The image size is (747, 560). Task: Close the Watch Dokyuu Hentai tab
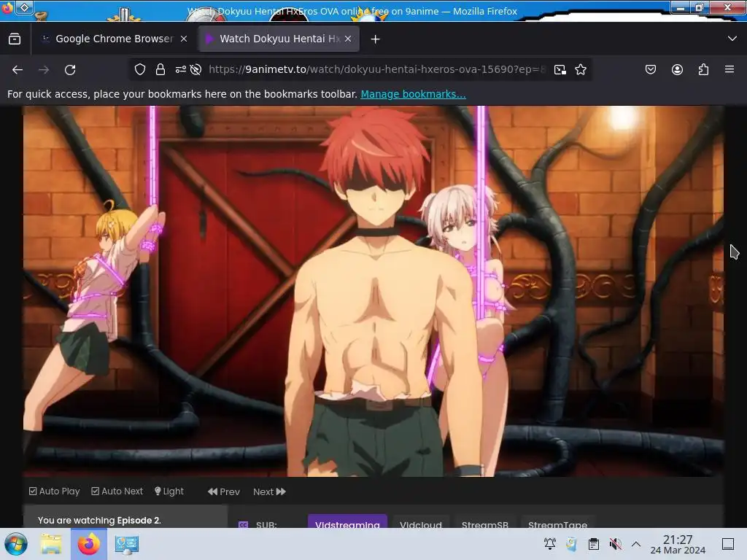[x=348, y=39]
